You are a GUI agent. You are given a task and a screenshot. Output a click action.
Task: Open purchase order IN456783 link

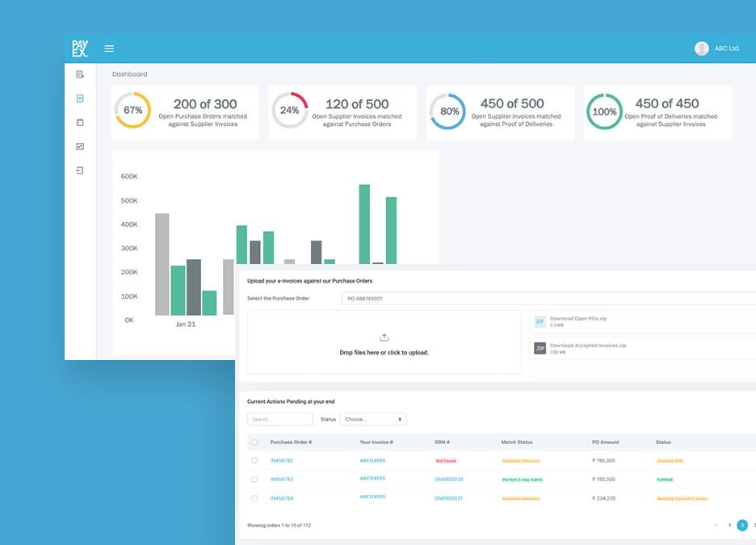[282, 480]
